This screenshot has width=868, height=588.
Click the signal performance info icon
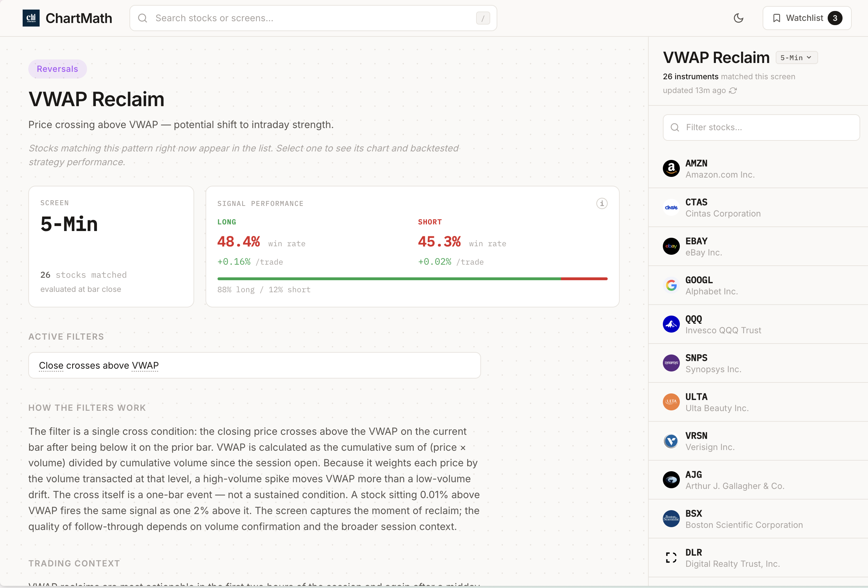pyautogui.click(x=601, y=203)
